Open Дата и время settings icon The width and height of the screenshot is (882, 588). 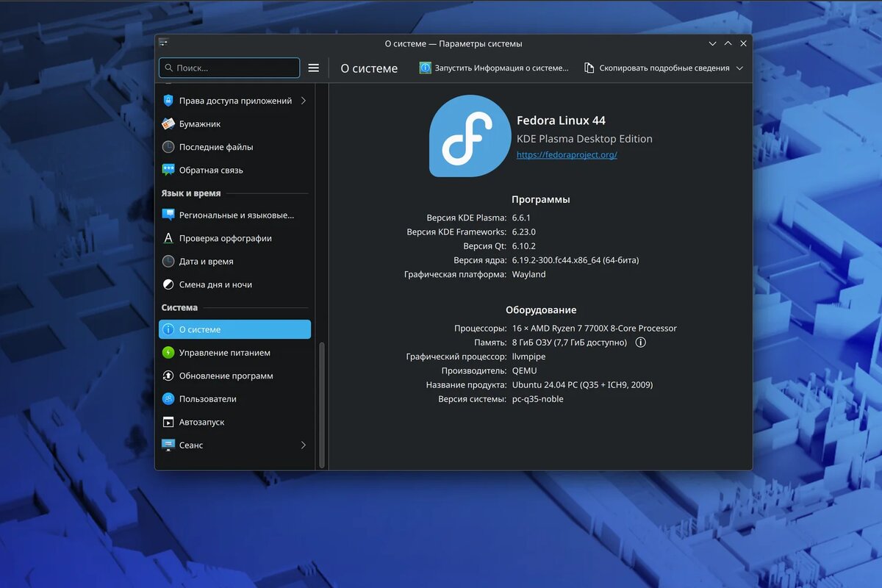[168, 261]
